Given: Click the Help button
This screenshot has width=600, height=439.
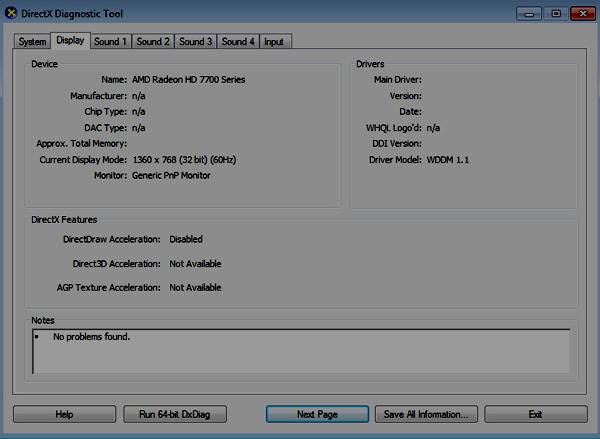Looking at the screenshot, I should coord(64,414).
